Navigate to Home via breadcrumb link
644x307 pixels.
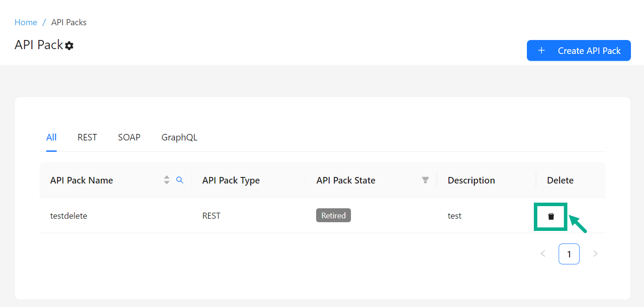(x=26, y=22)
